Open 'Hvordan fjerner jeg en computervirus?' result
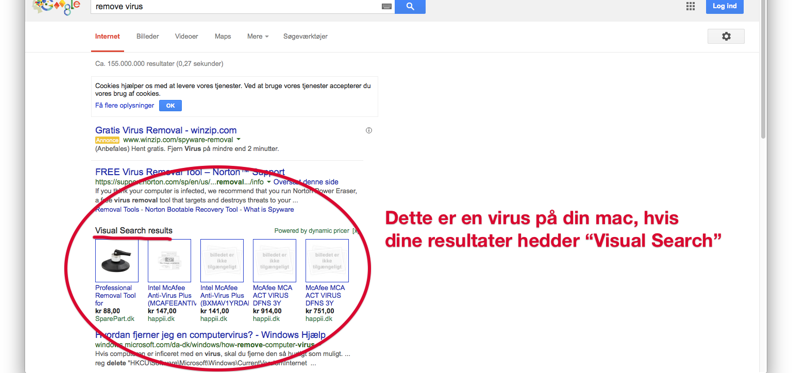 [x=210, y=335]
